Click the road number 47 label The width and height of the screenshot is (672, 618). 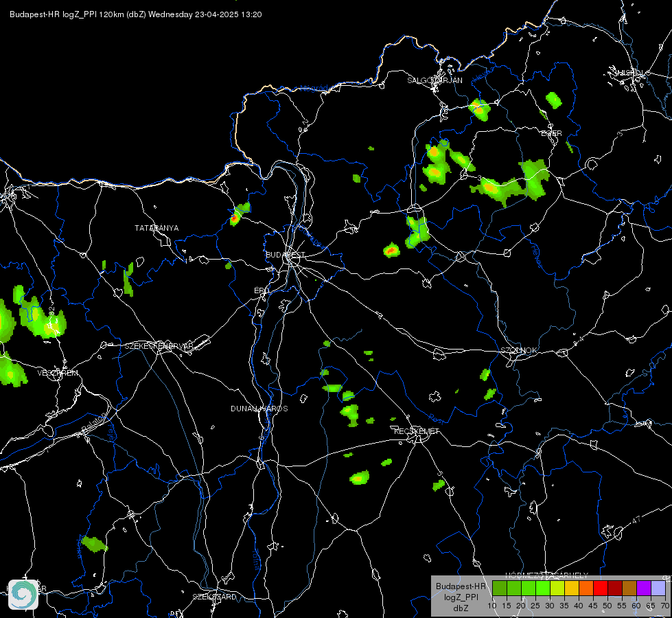point(636,520)
